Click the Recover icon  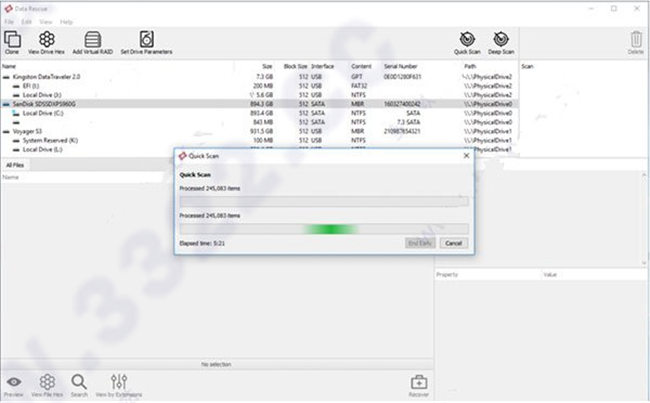click(x=419, y=382)
